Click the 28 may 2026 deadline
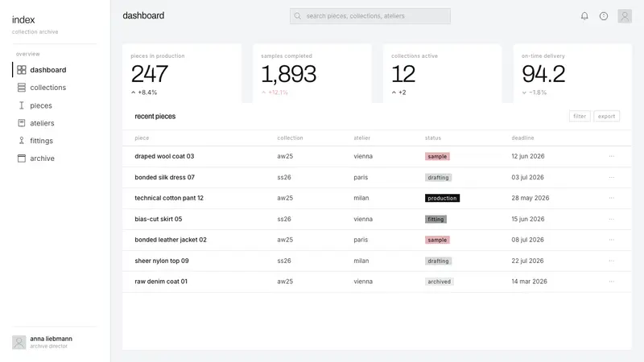 coord(530,198)
